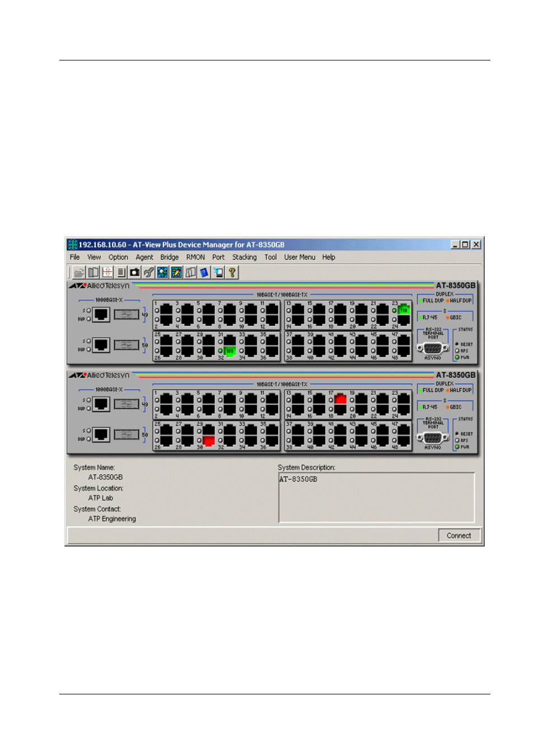Select red port 17 on lower switch
The width and height of the screenshot is (534, 756).
click(x=340, y=399)
